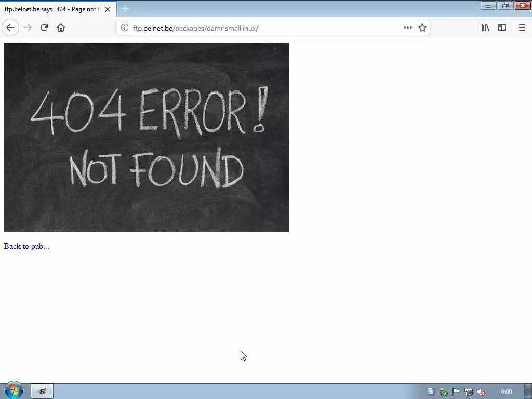Viewport: 532px width, 399px height.
Task: Click the Show desktop strip beside the clock
Action: pos(528,392)
